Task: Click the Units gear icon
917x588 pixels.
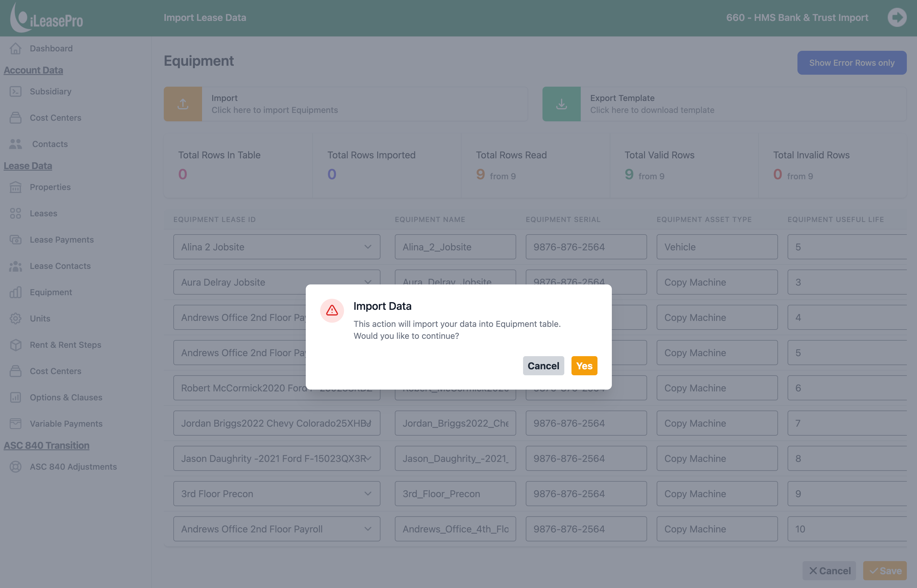Action: pos(15,318)
